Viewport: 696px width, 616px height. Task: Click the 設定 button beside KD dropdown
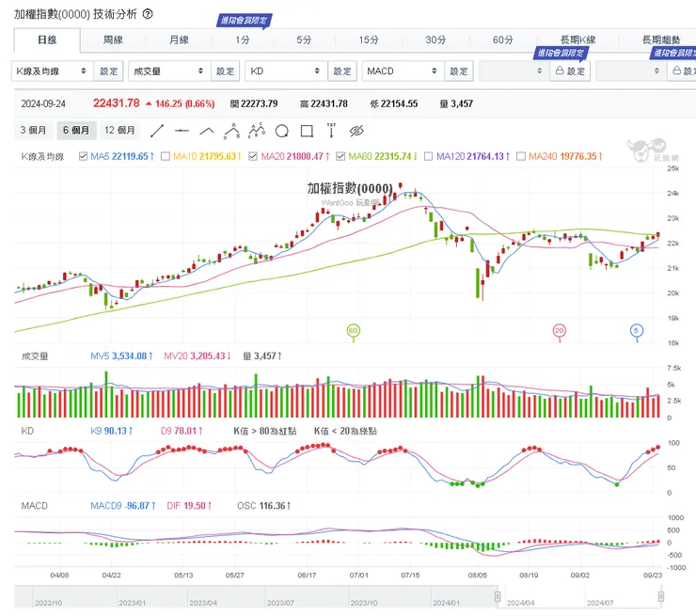(342, 71)
